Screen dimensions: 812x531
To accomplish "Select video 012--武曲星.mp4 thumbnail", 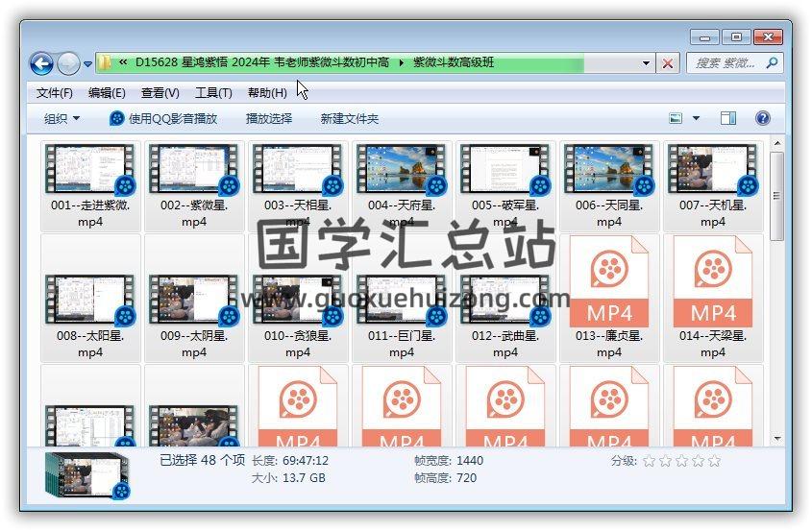I will (505, 300).
